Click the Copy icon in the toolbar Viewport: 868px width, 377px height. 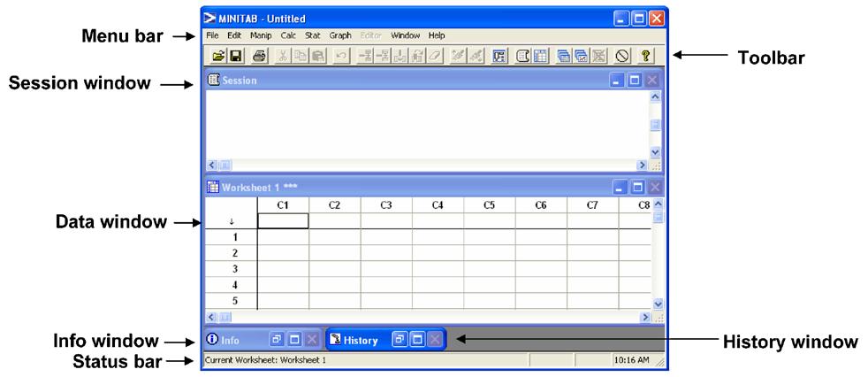[300, 56]
